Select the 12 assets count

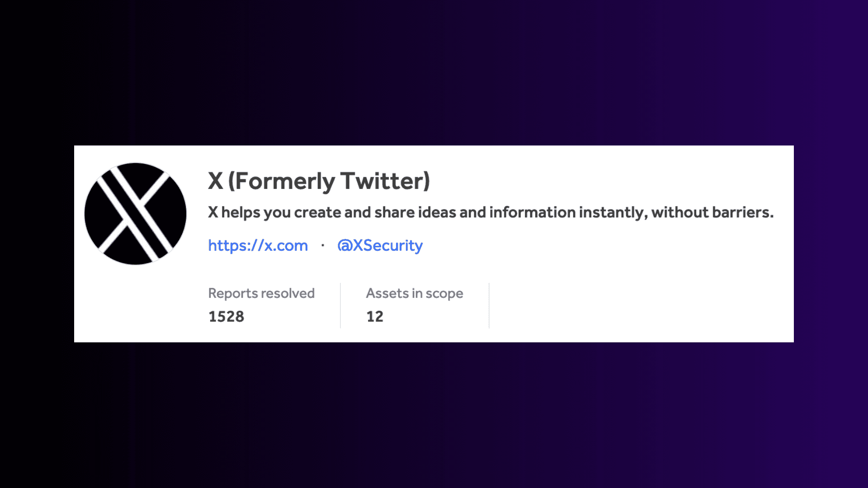click(x=375, y=316)
